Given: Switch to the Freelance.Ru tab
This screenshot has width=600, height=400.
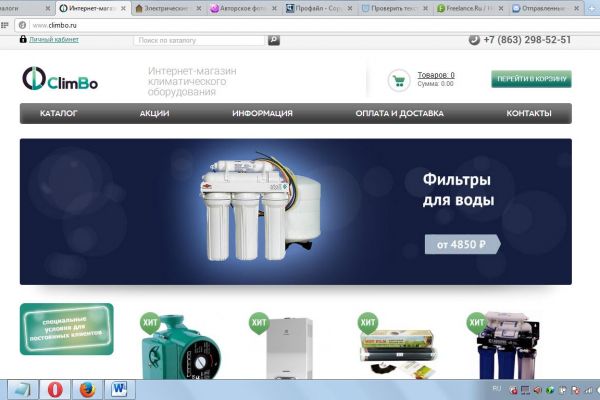Looking at the screenshot, I should [469, 8].
